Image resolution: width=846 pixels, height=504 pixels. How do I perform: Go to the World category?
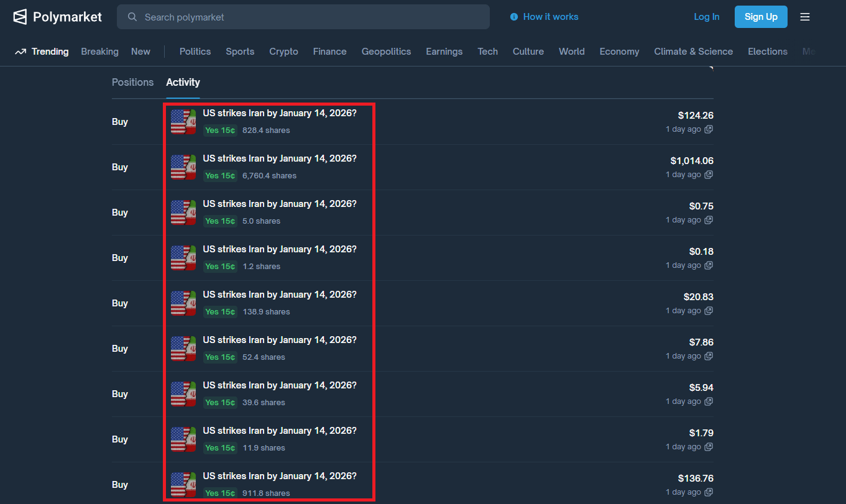pos(571,52)
